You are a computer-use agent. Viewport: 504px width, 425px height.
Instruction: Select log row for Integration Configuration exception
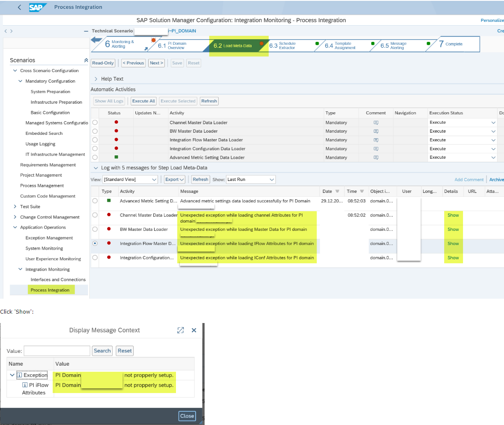(95, 258)
